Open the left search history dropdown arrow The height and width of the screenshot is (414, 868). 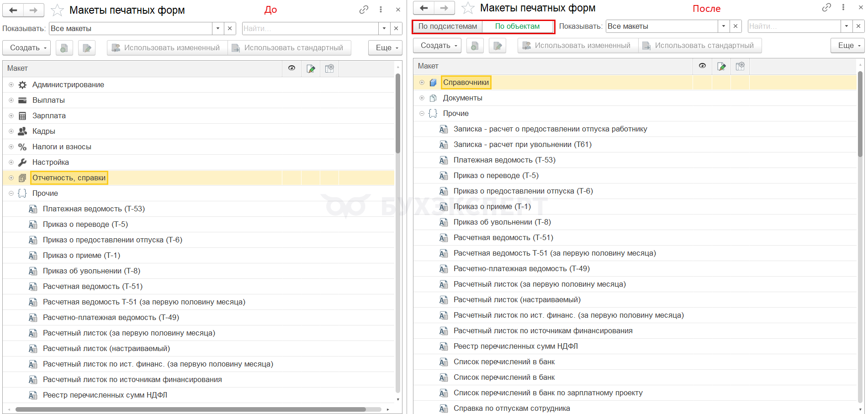384,28
